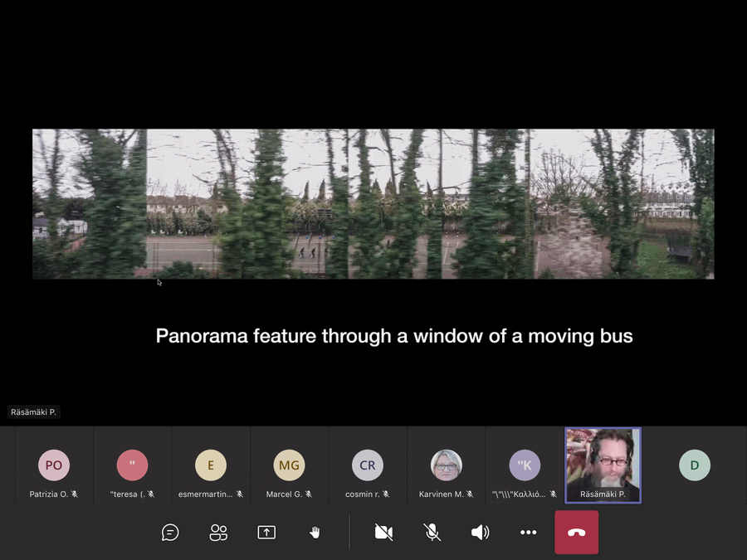The image size is (747, 560).
Task: Hang up the call
Action: coord(576,533)
